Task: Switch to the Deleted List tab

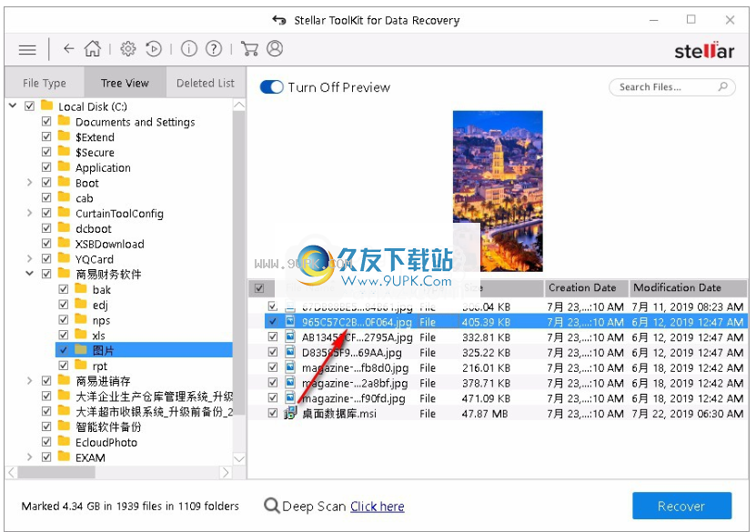Action: coord(206,83)
